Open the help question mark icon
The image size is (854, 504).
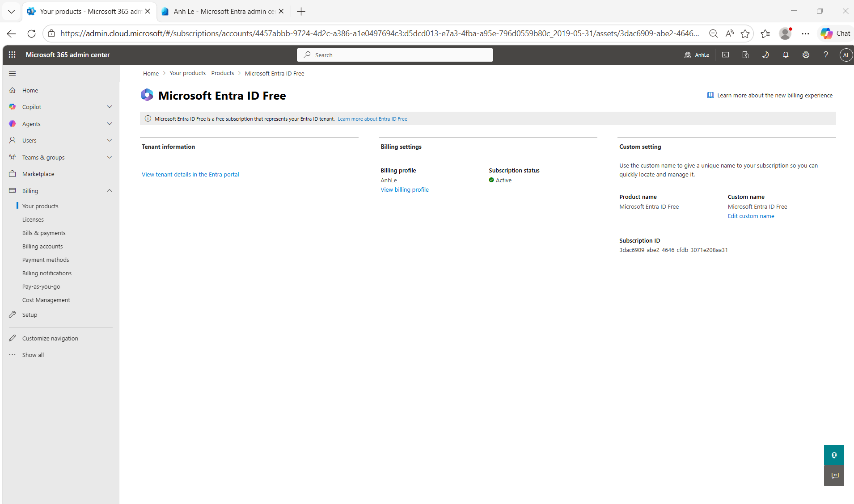pyautogui.click(x=826, y=55)
